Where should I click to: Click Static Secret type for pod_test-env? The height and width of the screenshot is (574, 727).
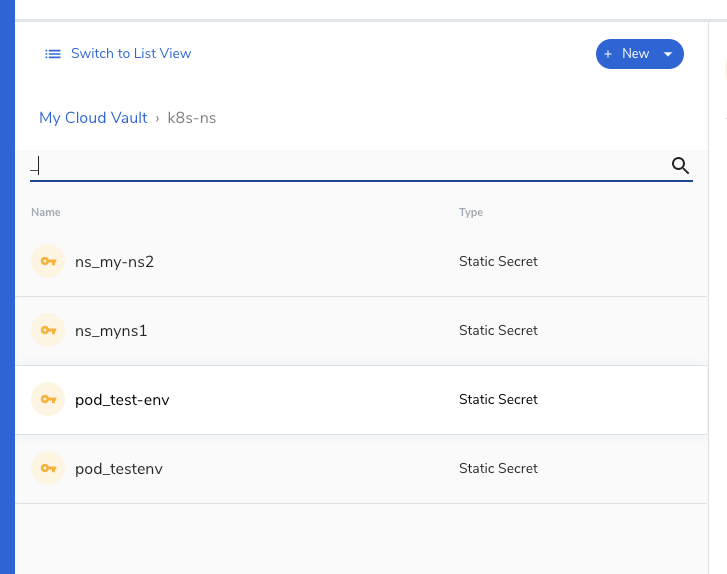pos(498,400)
